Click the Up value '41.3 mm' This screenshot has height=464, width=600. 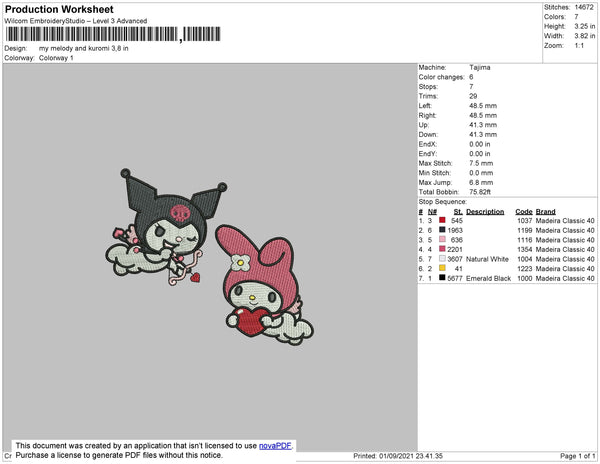[x=483, y=125]
